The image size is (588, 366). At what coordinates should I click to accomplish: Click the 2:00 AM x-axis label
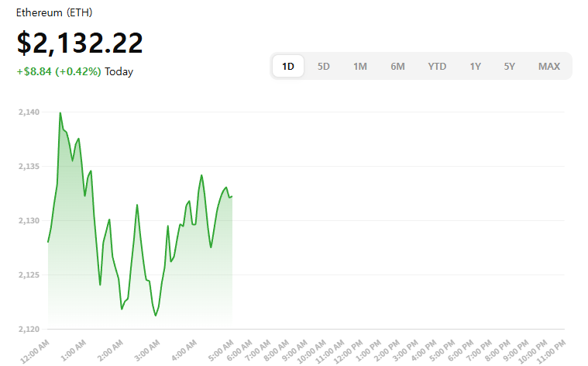(110, 350)
